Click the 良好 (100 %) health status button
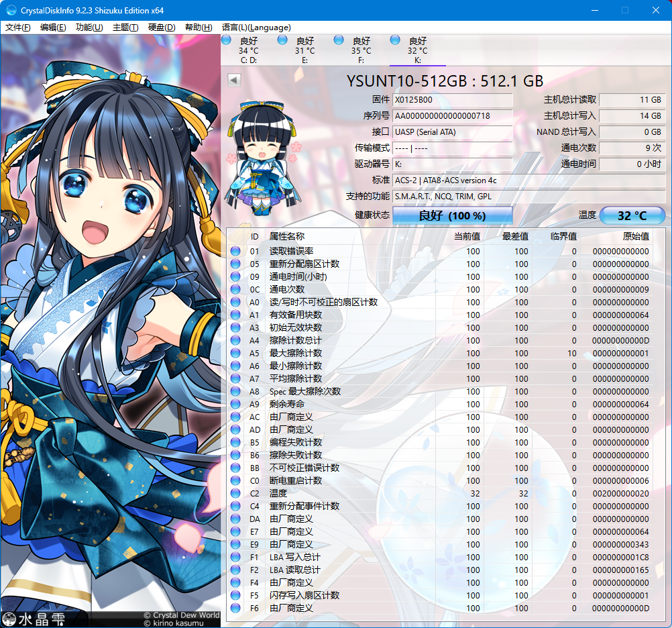Screen dimensions: 672x628 point(452,216)
